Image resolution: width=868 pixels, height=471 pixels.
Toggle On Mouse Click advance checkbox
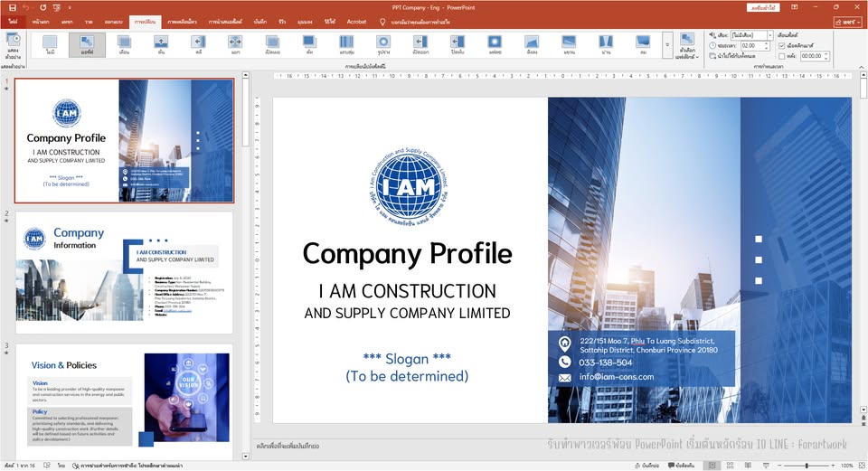click(x=781, y=46)
